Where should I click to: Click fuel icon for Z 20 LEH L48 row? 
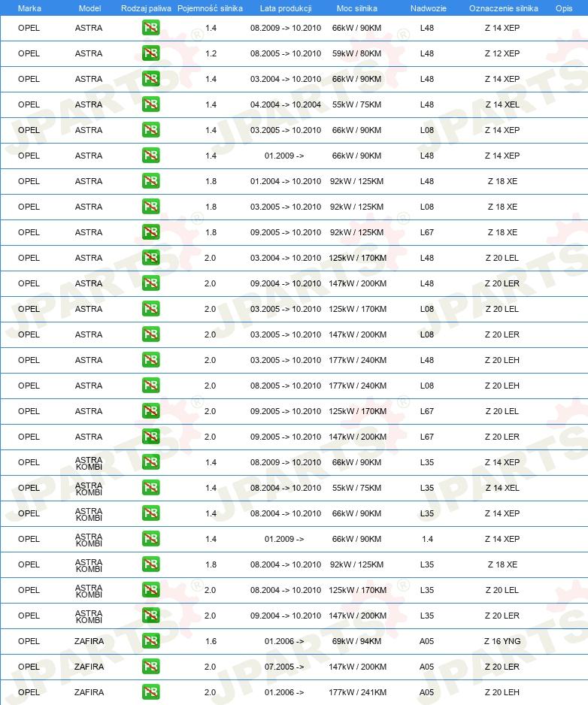point(150,360)
